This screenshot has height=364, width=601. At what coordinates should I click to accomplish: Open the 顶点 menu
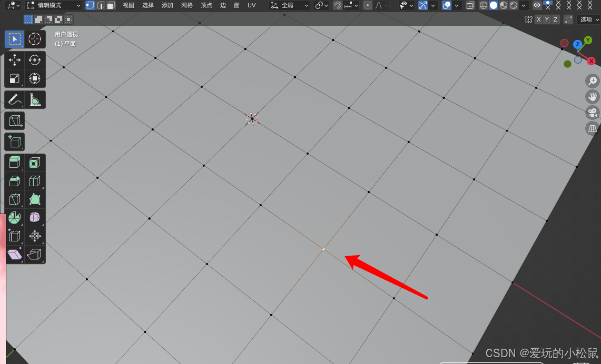coord(206,5)
